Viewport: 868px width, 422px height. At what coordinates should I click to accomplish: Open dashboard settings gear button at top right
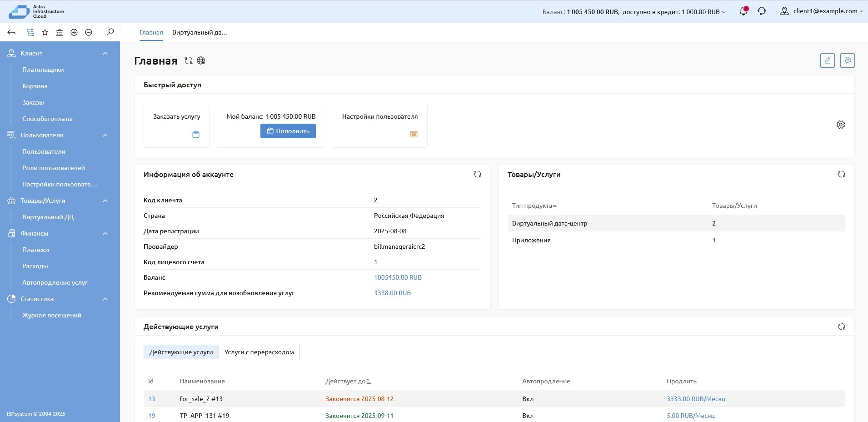(x=848, y=60)
